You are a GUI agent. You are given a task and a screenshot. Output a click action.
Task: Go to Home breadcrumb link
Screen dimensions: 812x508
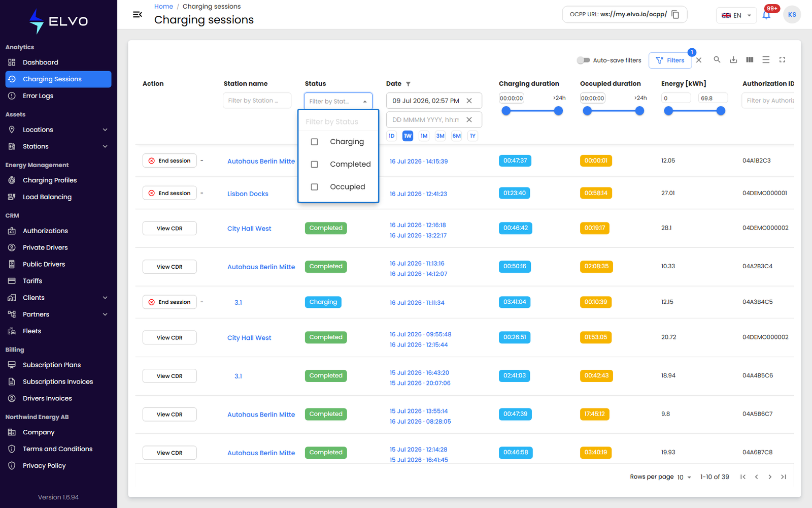click(163, 6)
